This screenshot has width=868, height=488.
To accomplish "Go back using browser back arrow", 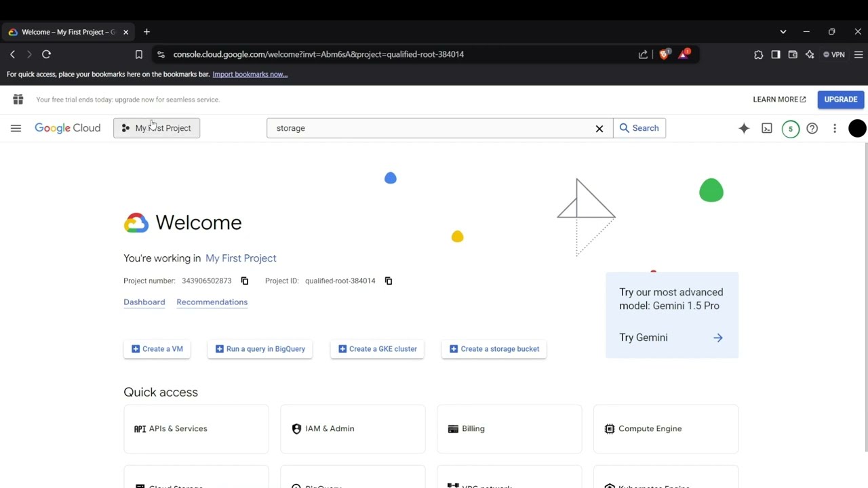I will pyautogui.click(x=12, y=54).
